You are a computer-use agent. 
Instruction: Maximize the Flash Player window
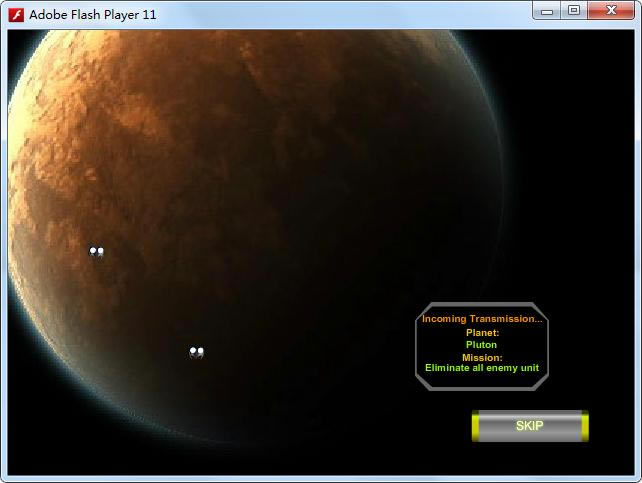coord(574,11)
